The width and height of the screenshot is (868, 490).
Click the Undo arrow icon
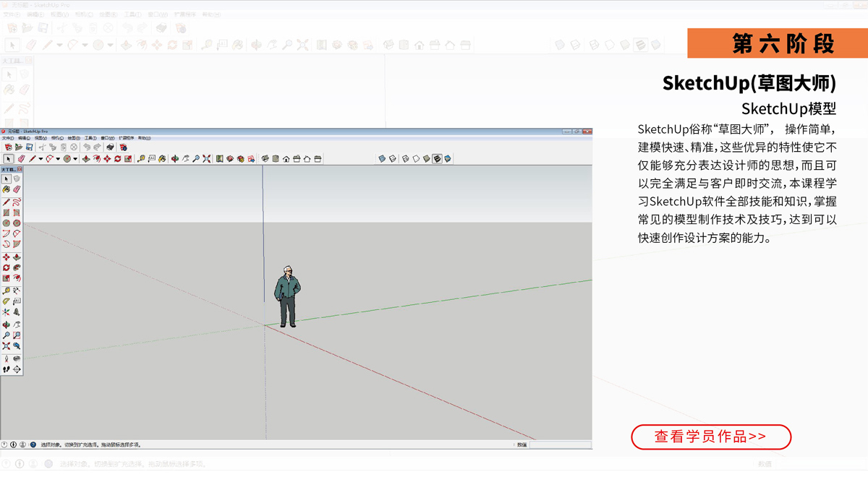tap(87, 147)
